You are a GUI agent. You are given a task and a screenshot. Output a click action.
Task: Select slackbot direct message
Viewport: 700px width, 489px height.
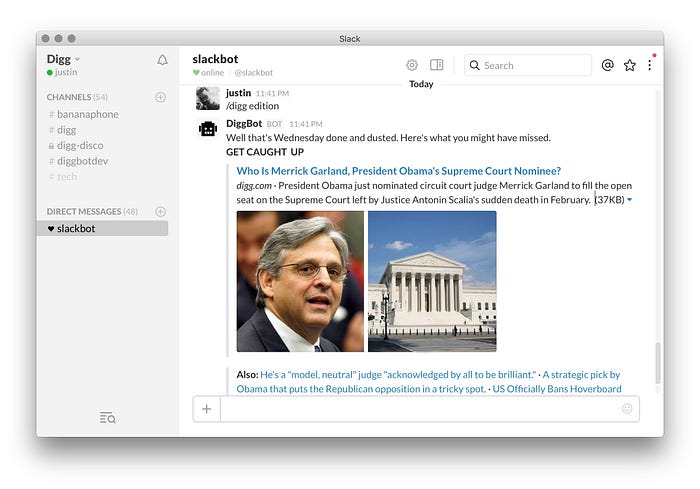(102, 228)
